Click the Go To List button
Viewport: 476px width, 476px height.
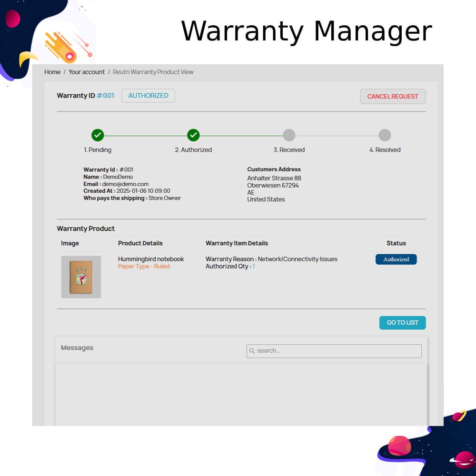pos(402,323)
